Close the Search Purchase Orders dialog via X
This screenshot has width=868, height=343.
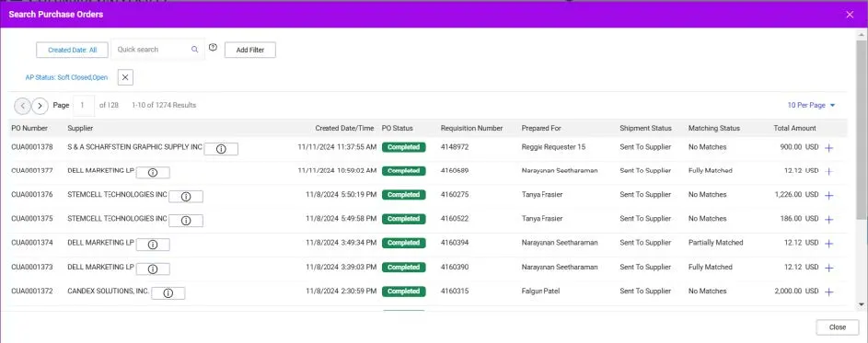pos(850,15)
